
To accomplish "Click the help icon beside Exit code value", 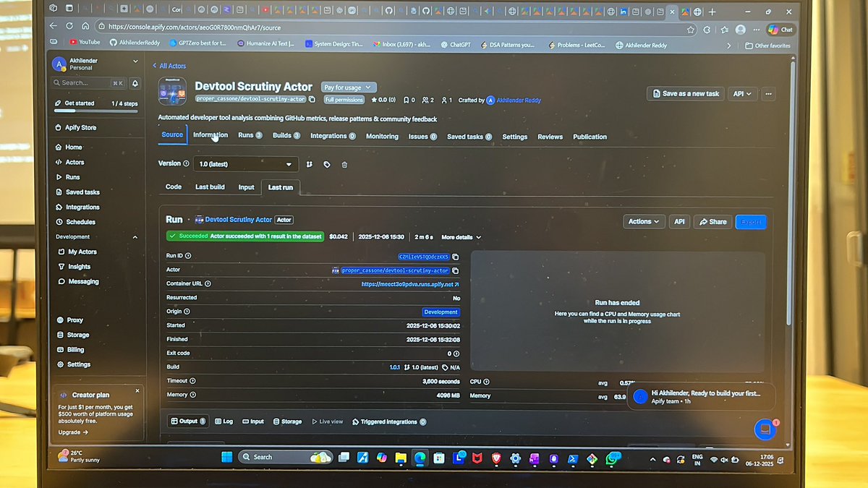I will (457, 354).
